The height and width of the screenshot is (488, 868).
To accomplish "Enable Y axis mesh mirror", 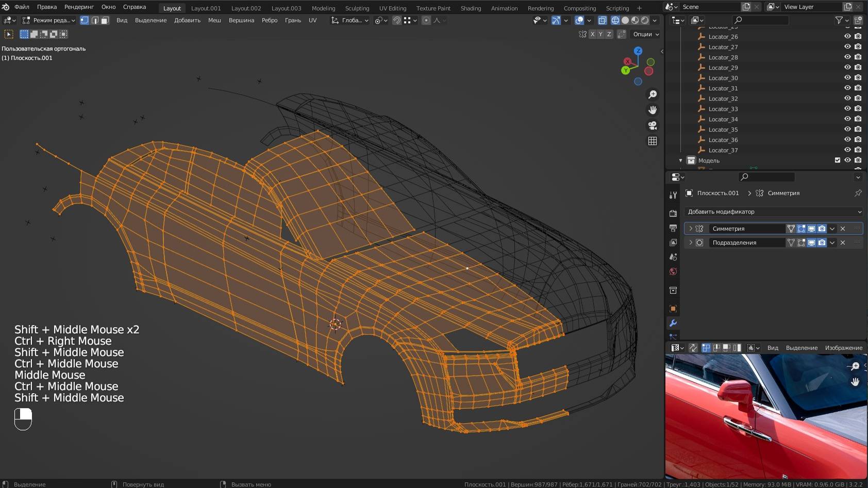I will (600, 34).
